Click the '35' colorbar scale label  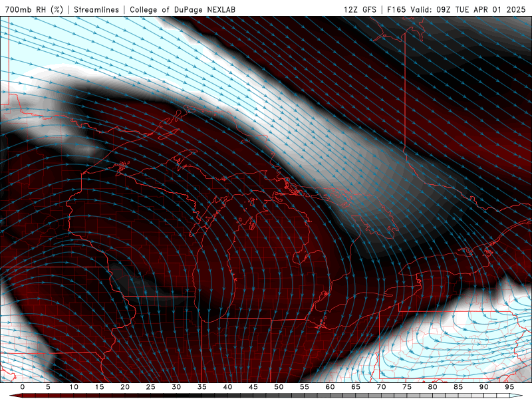tap(202, 387)
